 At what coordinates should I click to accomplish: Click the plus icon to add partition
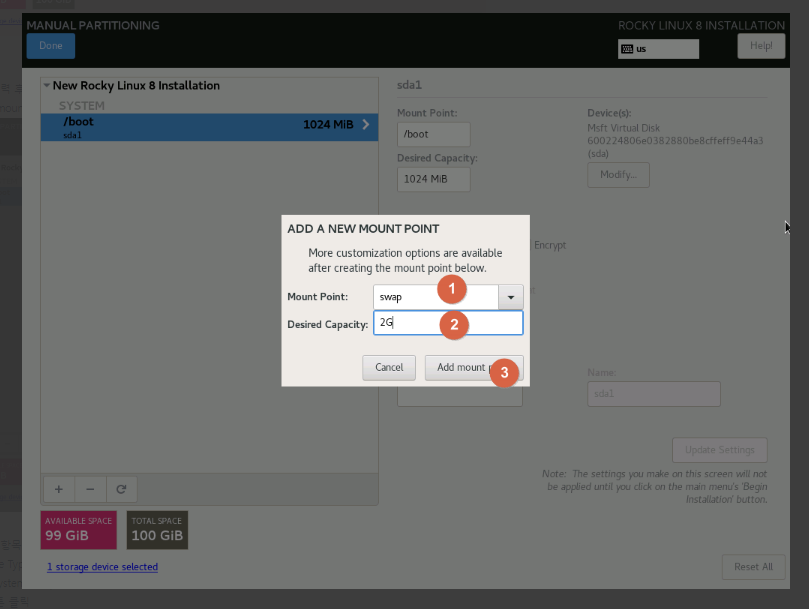59,489
